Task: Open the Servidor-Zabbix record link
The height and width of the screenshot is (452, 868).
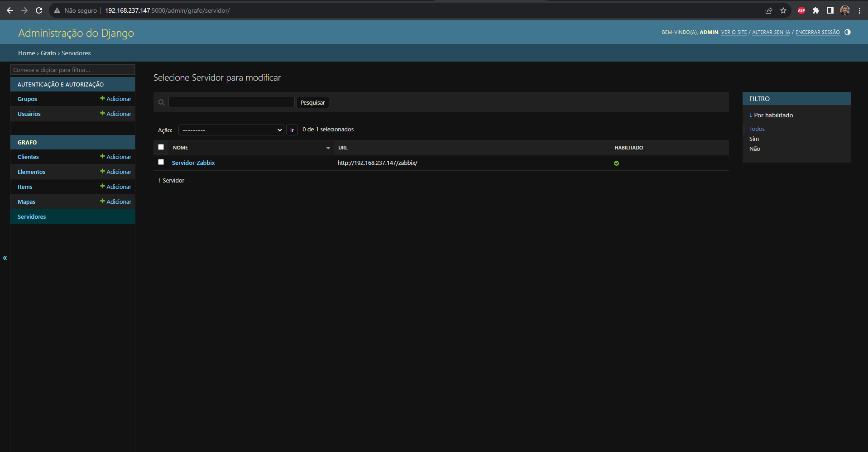Action: click(x=193, y=163)
